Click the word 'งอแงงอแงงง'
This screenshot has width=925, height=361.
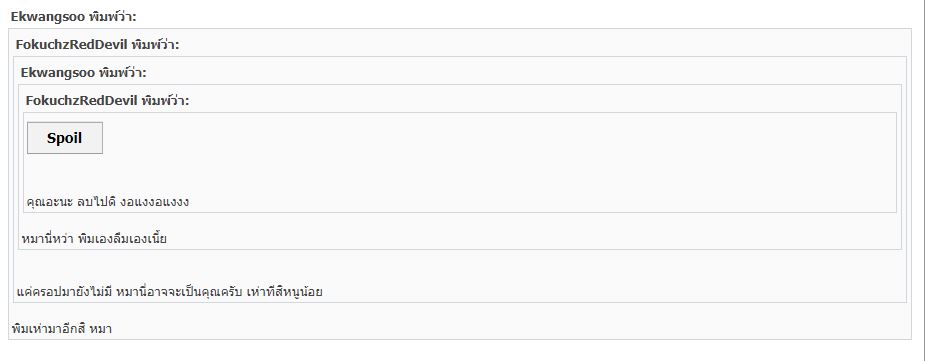[154, 202]
